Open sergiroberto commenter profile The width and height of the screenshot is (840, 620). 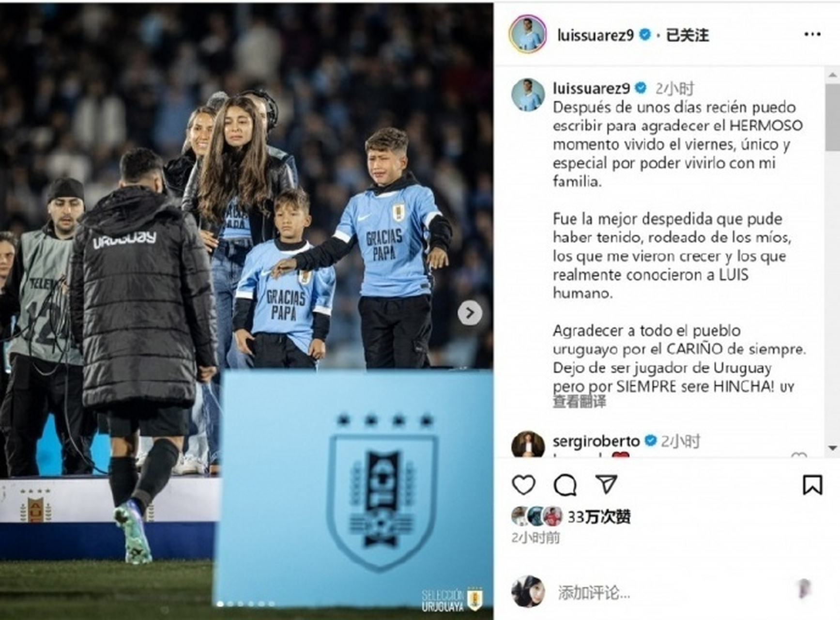[x=596, y=441]
